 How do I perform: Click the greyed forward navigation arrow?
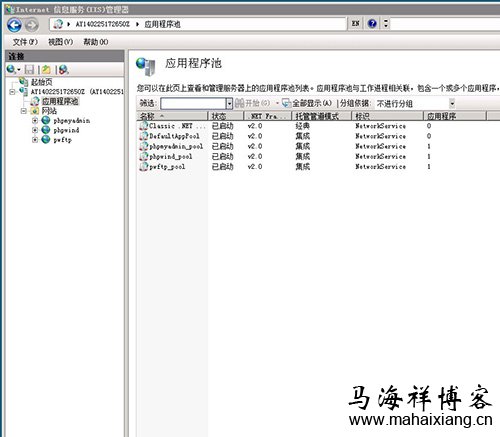point(32,25)
